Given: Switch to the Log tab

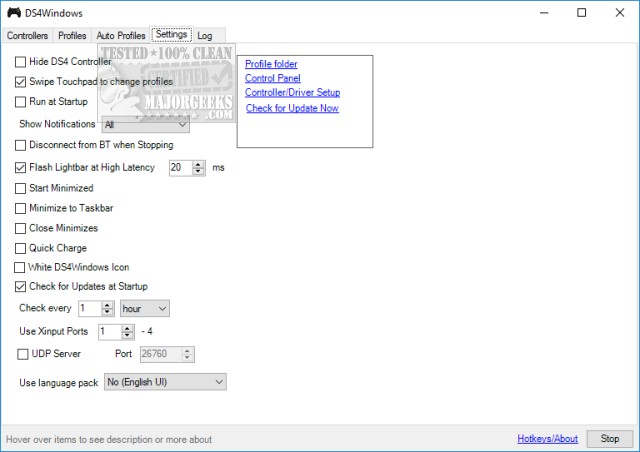Looking at the screenshot, I should point(204,36).
